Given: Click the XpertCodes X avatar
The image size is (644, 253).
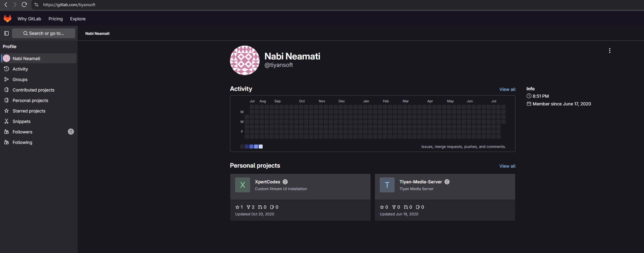Looking at the screenshot, I should pyautogui.click(x=243, y=185).
